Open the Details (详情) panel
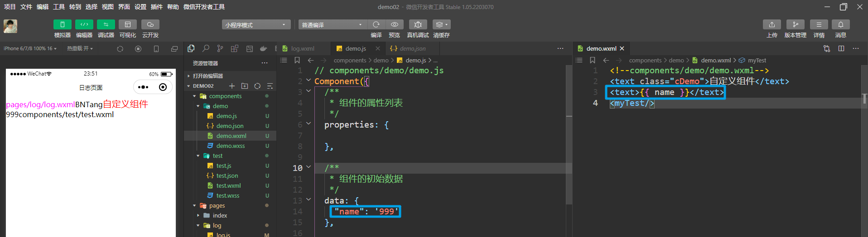The height and width of the screenshot is (237, 868). (x=819, y=24)
